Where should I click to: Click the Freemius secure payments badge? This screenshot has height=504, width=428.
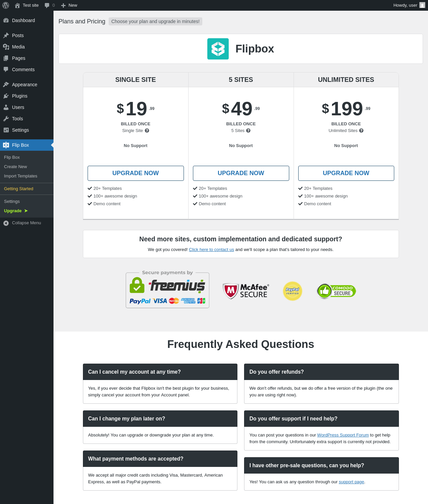click(x=168, y=289)
